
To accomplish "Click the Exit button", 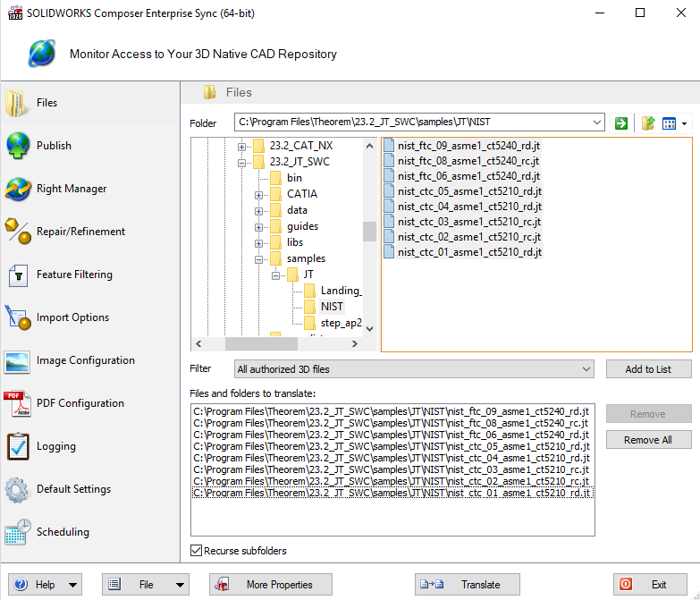I will click(650, 585).
